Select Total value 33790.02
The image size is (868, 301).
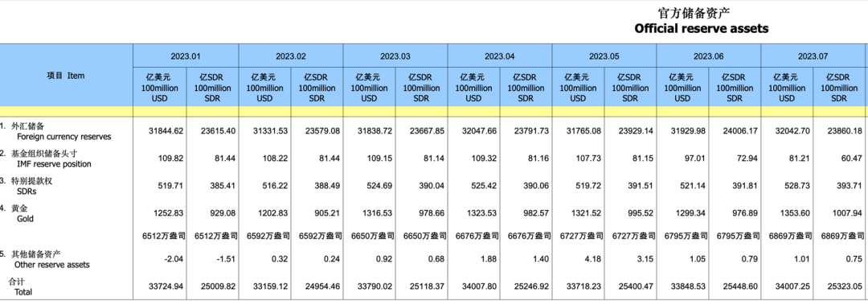point(375,287)
